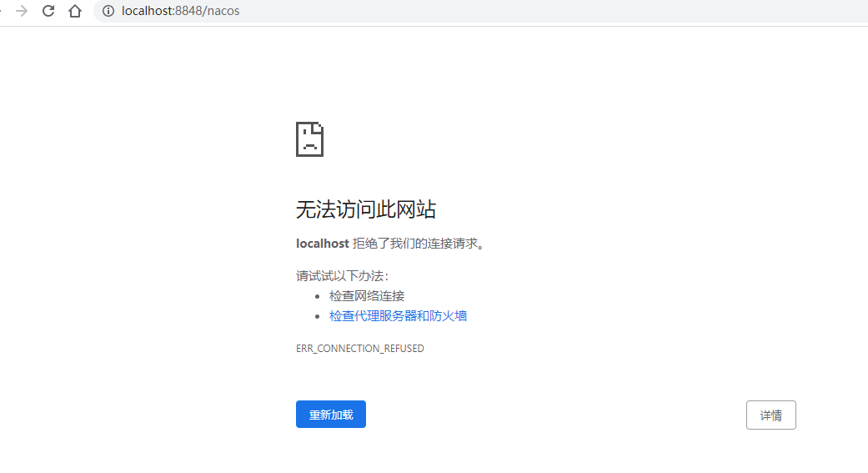Reload the page with refresh icon
The width and height of the screenshot is (868, 473).
(48, 11)
